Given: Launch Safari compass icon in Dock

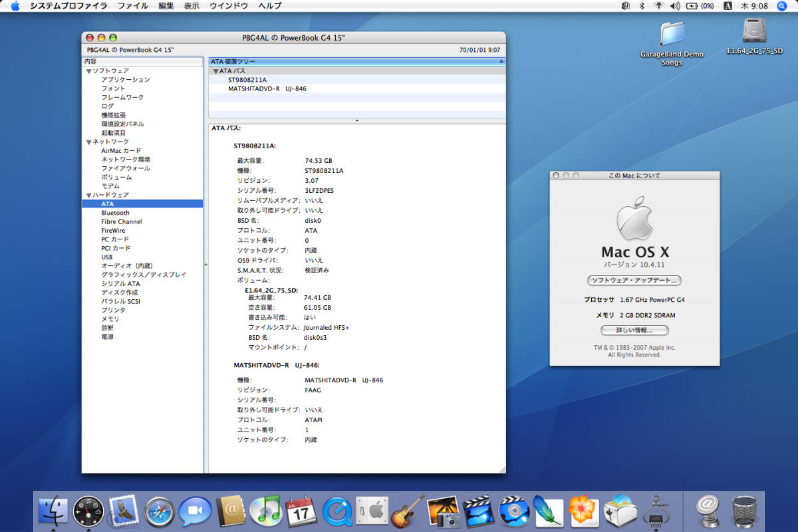Looking at the screenshot, I should (159, 511).
